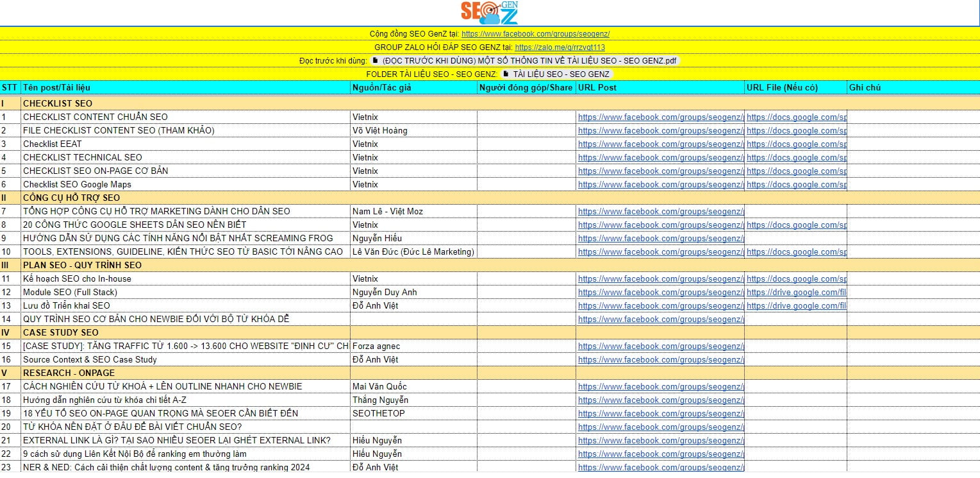Open the SEO GenZ Facebook group link

click(x=535, y=34)
